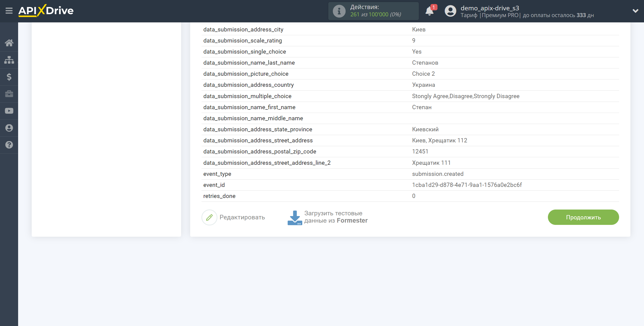Select value submission.created
Screen dimensions: 644x326
point(438,174)
